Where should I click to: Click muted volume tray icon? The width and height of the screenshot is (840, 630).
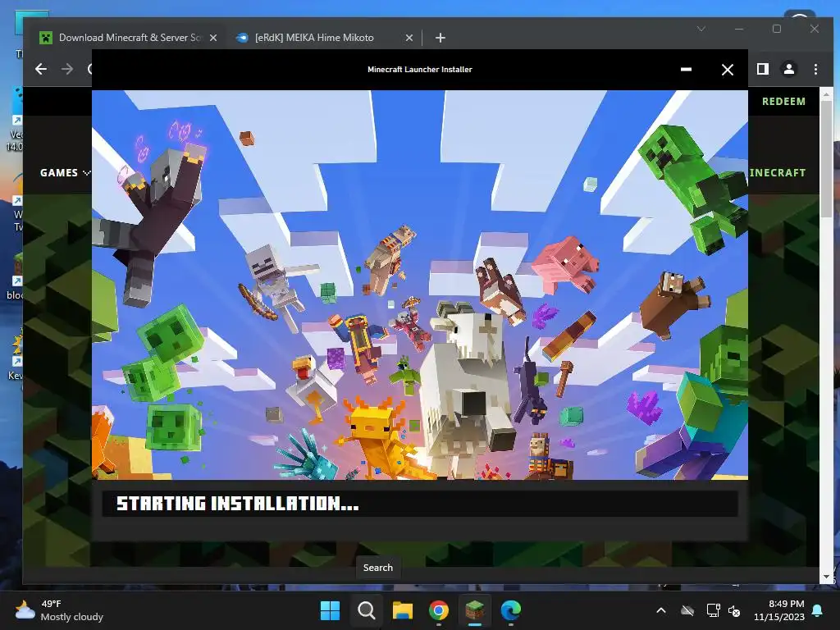coord(734,610)
